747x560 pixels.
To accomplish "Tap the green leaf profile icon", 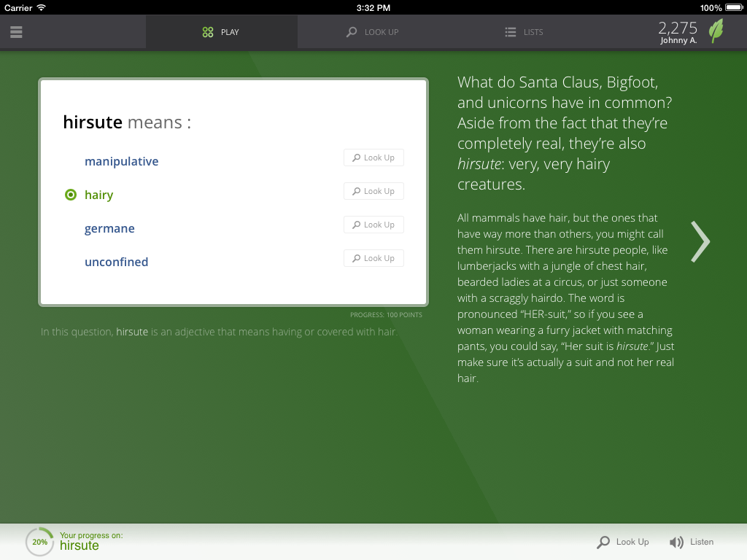I will click(x=716, y=31).
